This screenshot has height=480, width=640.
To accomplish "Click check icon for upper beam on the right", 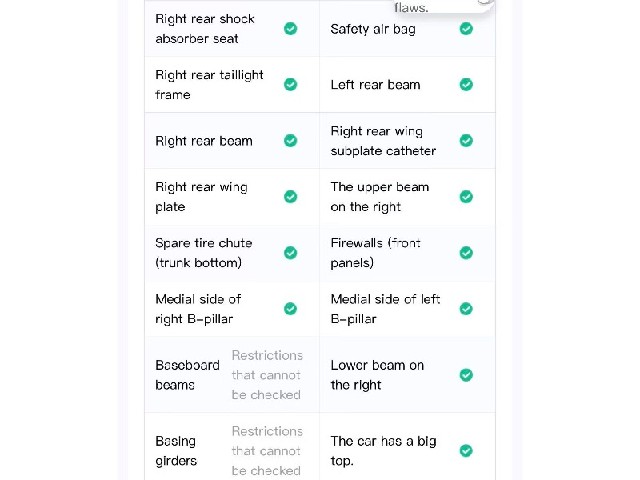I will [466, 196].
